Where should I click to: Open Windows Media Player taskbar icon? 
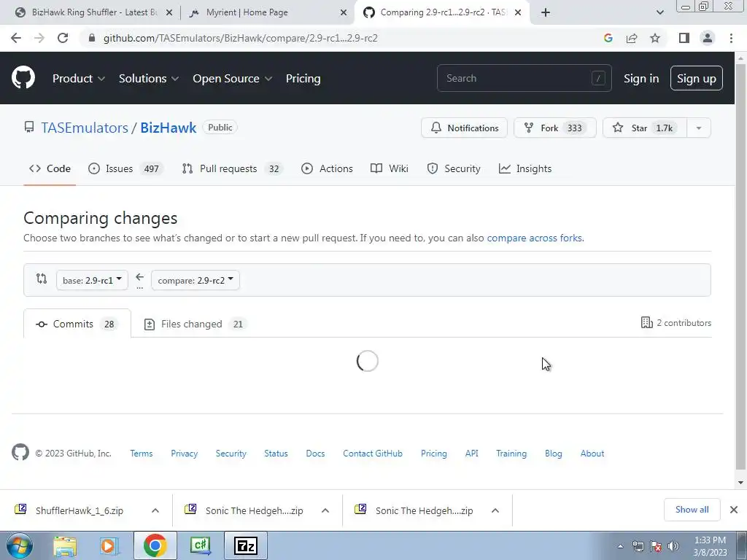tap(109, 545)
